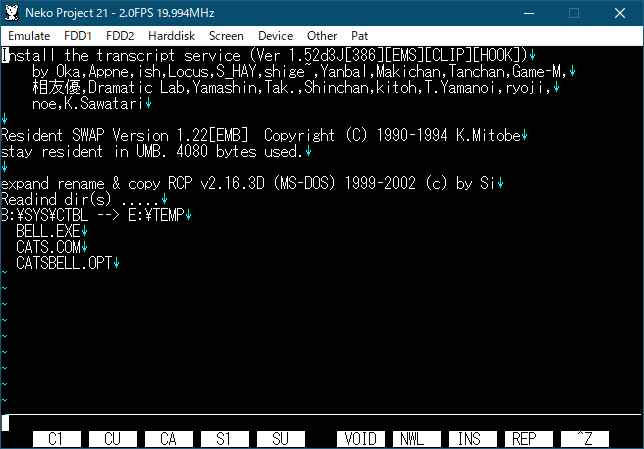The height and width of the screenshot is (449, 644).
Task: Click the 'Resident SWAP Version 1.22' line
Action: 264,135
